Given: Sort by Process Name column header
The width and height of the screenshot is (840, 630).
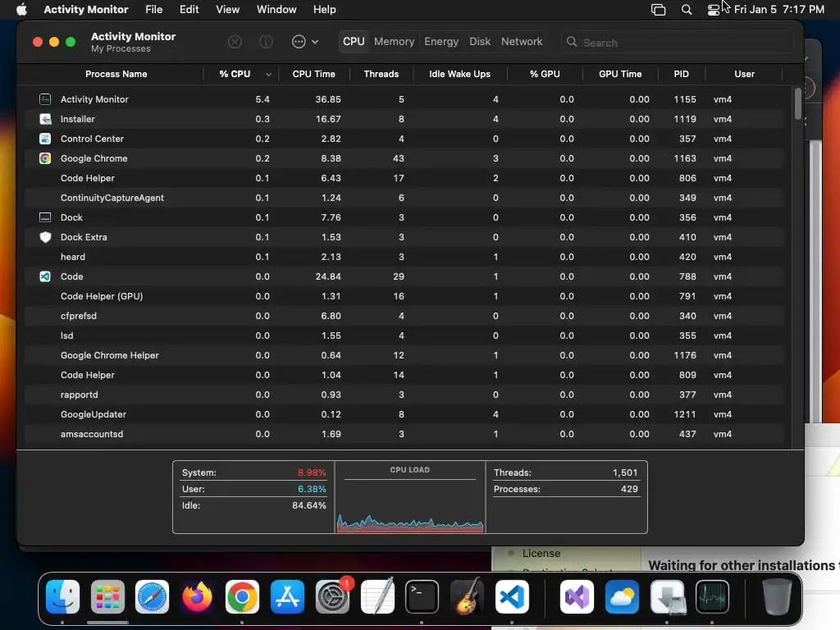Looking at the screenshot, I should pyautogui.click(x=116, y=74).
